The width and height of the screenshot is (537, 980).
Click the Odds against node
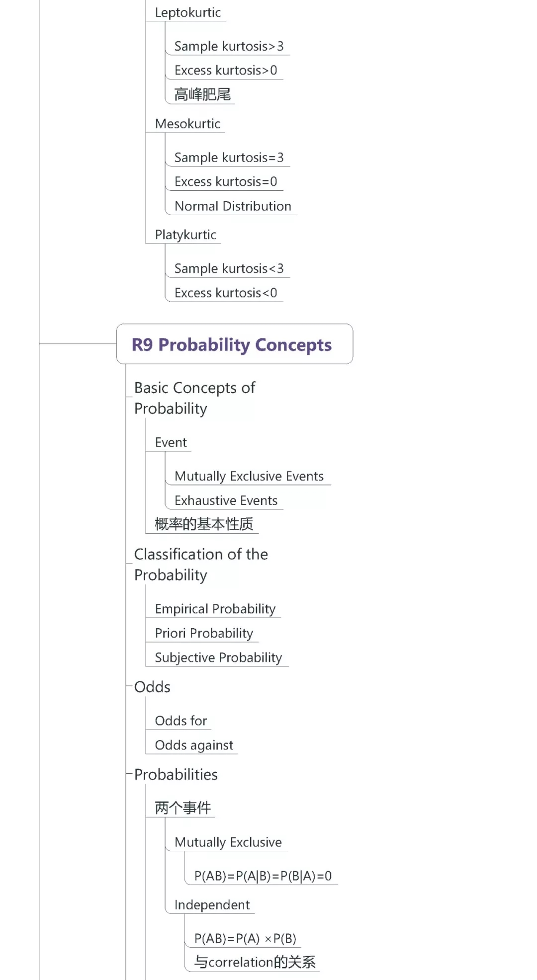click(194, 745)
